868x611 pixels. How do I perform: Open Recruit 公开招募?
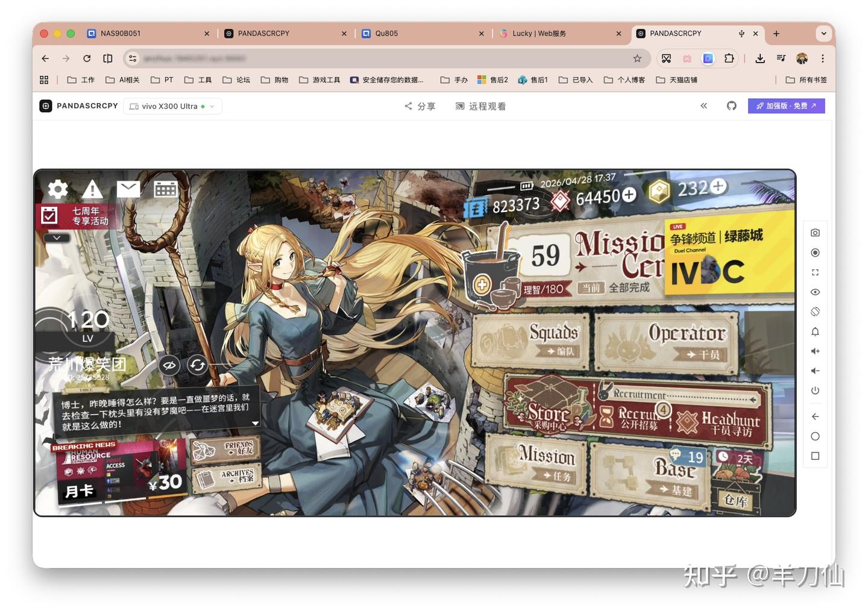(634, 417)
